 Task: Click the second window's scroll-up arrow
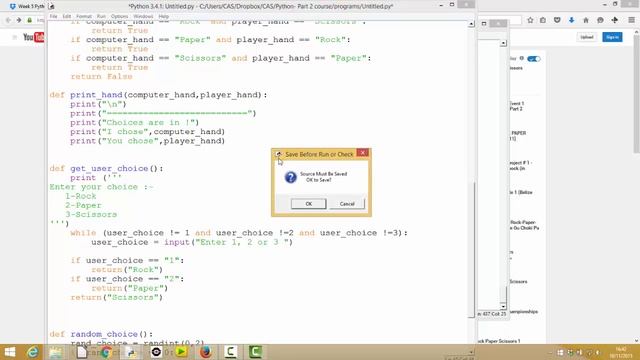pos(503,43)
